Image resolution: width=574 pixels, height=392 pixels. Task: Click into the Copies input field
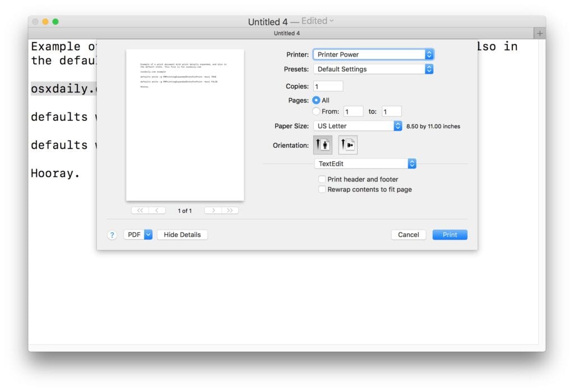pos(328,86)
